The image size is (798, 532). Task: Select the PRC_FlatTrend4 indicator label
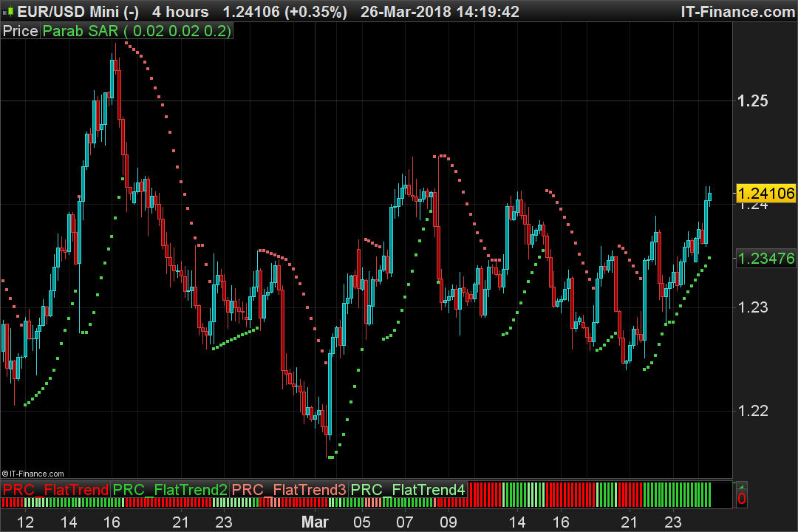(x=408, y=490)
